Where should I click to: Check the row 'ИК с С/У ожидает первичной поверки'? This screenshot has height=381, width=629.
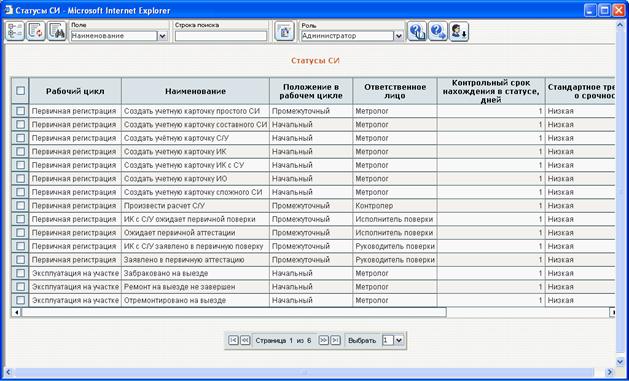pyautogui.click(x=20, y=219)
